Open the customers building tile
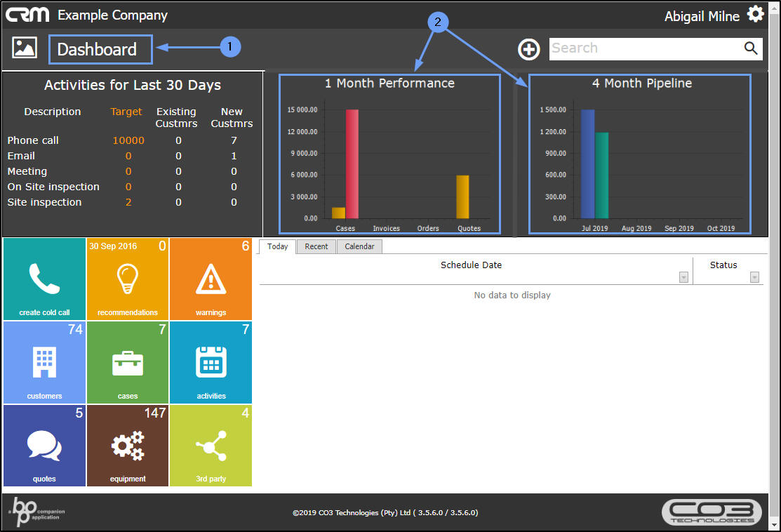781x532 pixels. [x=44, y=362]
